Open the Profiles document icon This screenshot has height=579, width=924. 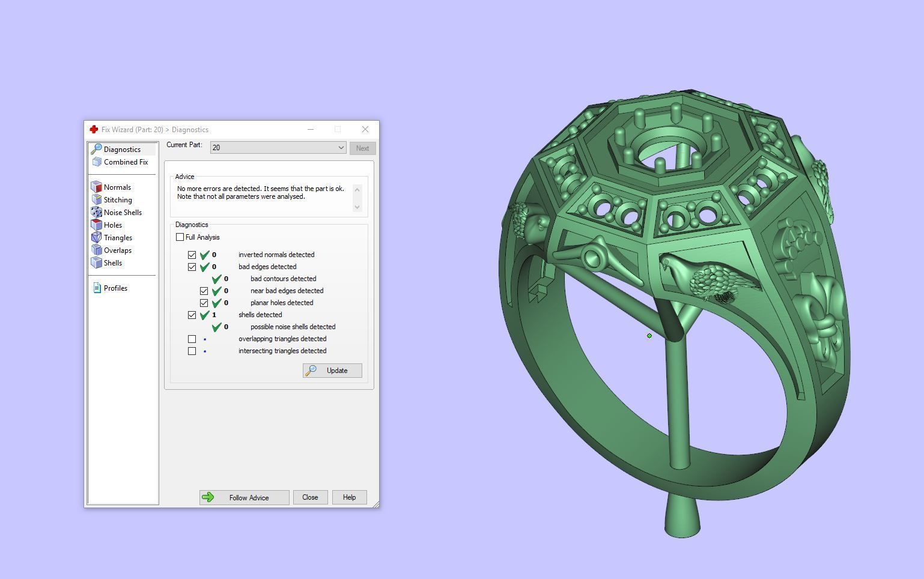pyautogui.click(x=97, y=288)
